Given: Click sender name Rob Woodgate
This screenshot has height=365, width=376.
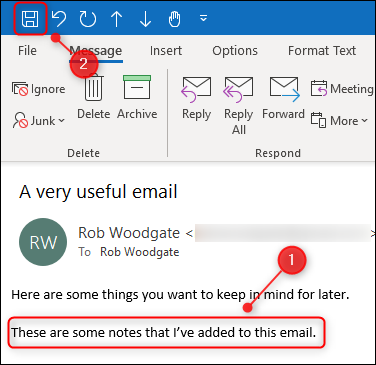Looking at the screenshot, I should coord(129,233).
